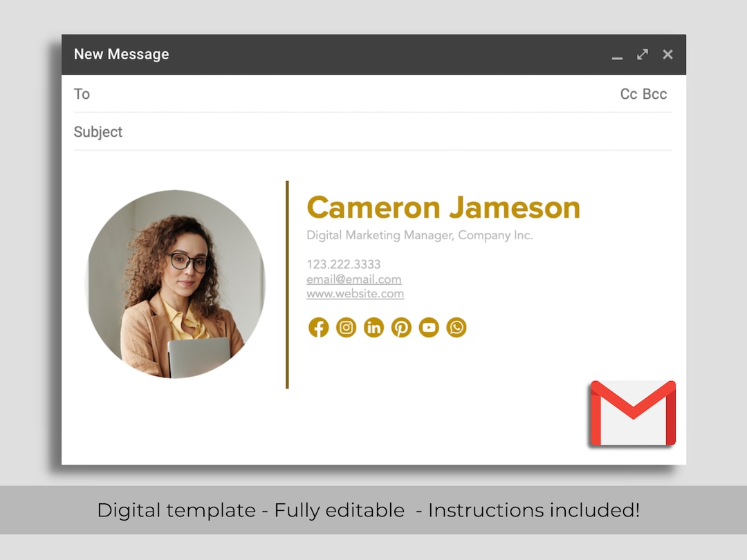
Task: Open the YouTube icon
Action: [429, 328]
